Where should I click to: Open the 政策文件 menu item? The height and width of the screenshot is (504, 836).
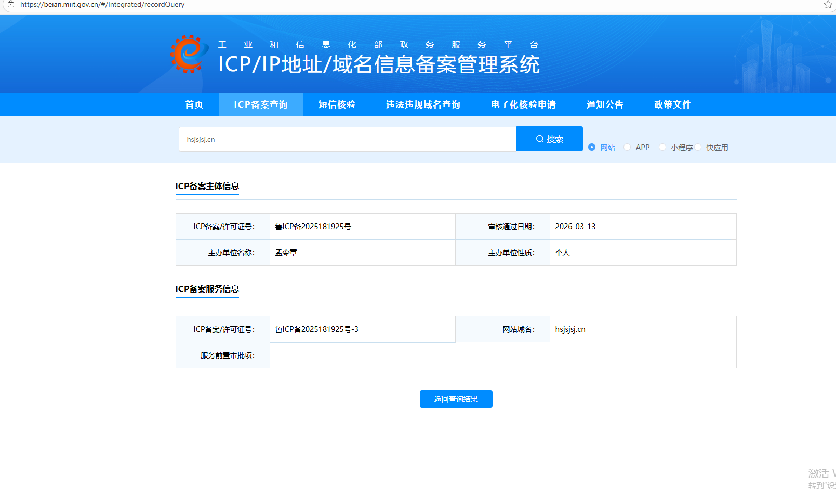click(x=672, y=104)
